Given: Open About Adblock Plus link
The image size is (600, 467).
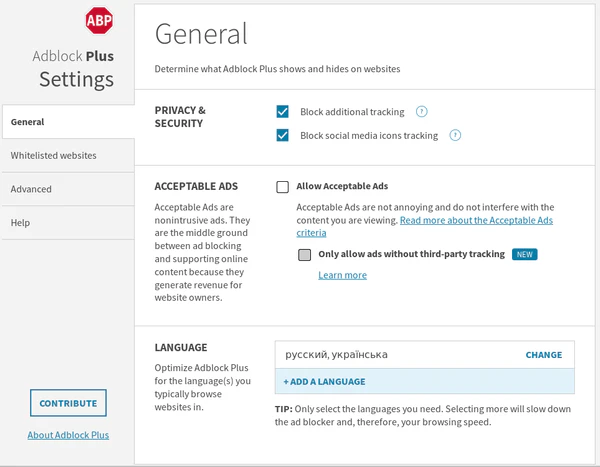Looking at the screenshot, I should [68, 435].
